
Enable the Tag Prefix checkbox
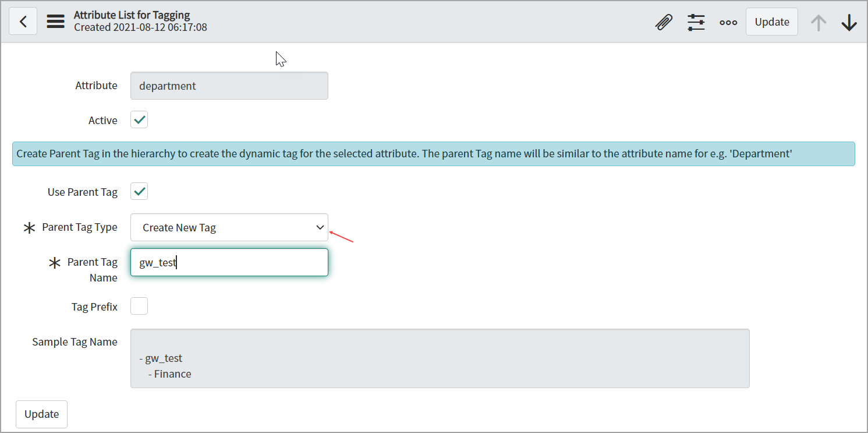click(x=139, y=305)
